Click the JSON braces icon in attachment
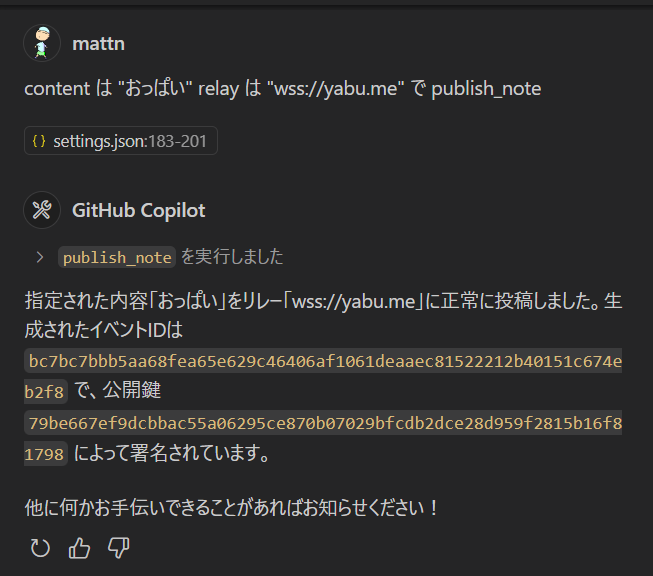The image size is (653, 576). point(39,141)
